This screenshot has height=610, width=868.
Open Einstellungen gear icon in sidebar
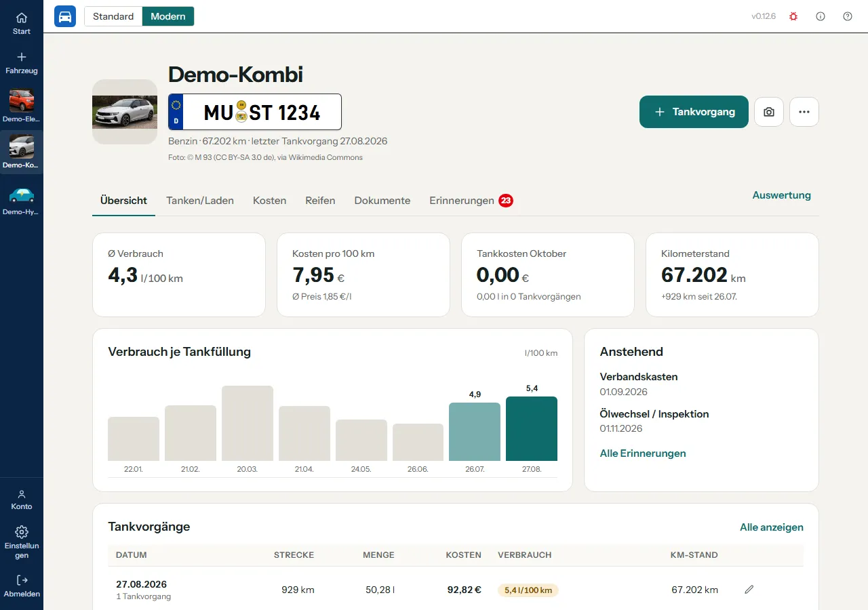(22, 532)
